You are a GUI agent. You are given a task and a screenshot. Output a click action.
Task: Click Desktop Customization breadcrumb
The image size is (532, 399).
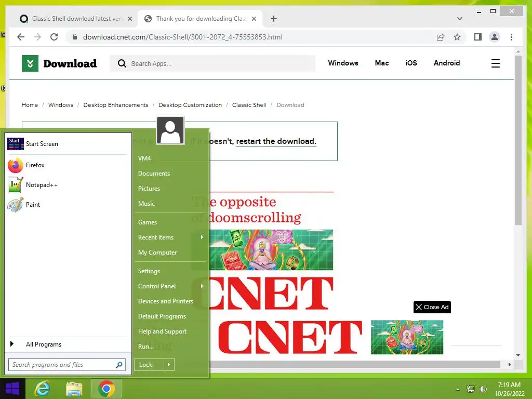[190, 105]
